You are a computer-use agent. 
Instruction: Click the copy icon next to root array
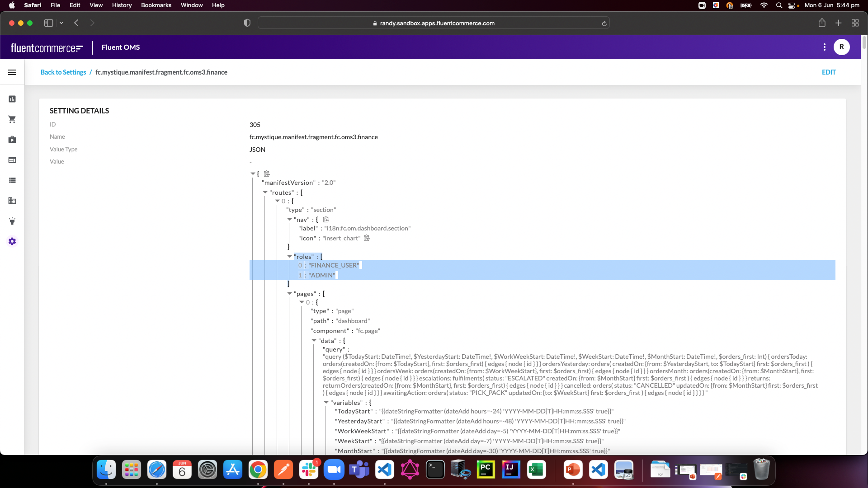(267, 174)
